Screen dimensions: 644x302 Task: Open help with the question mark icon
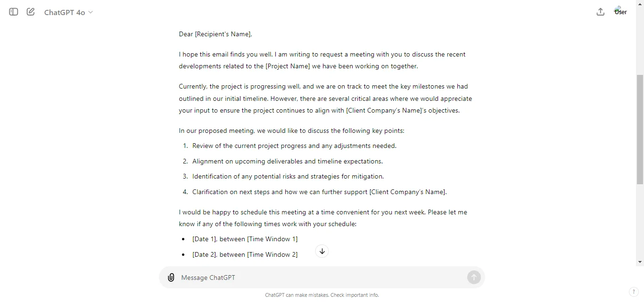pos(634,292)
